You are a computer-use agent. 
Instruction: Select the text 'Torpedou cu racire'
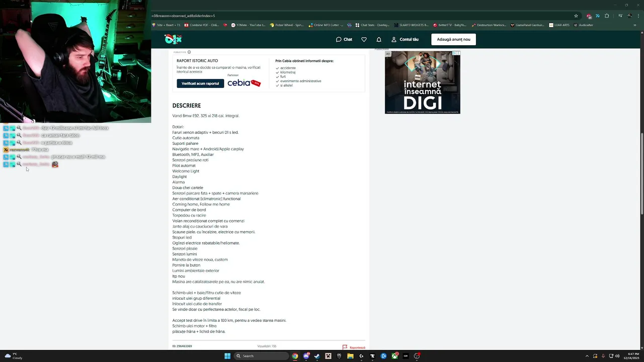tap(189, 215)
